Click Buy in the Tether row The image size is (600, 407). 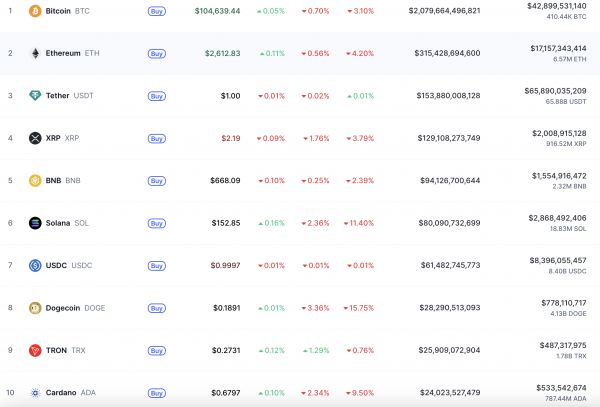tap(157, 96)
